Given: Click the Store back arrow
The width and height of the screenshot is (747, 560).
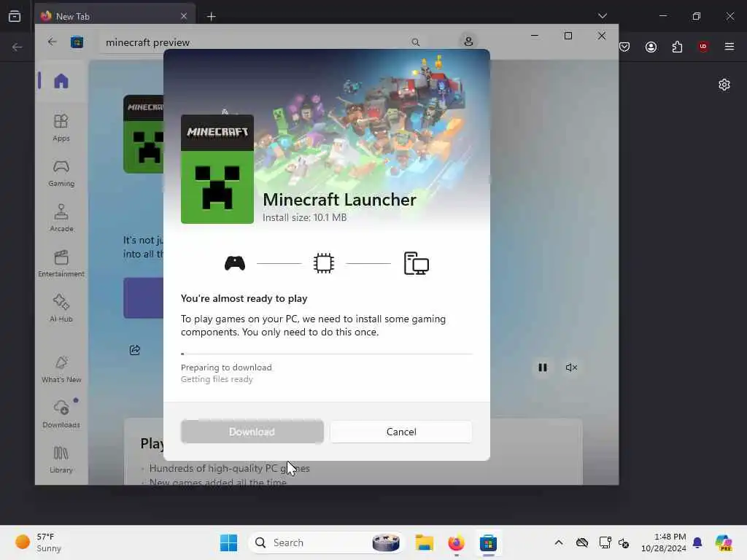Looking at the screenshot, I should coord(52,42).
